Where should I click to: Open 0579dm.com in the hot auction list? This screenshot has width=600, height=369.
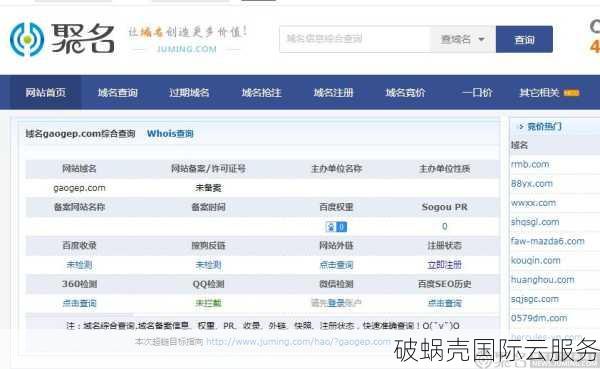pyautogui.click(x=539, y=318)
